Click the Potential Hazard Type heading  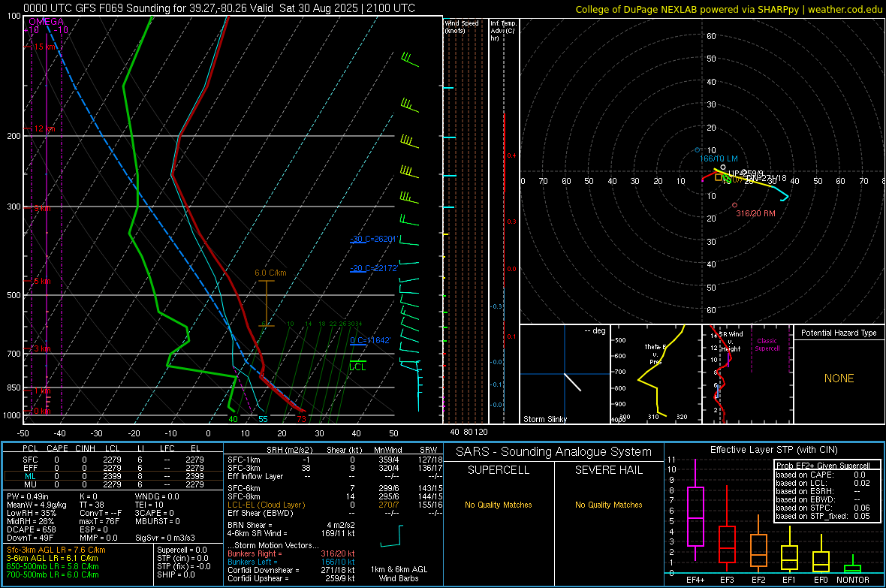coord(839,333)
